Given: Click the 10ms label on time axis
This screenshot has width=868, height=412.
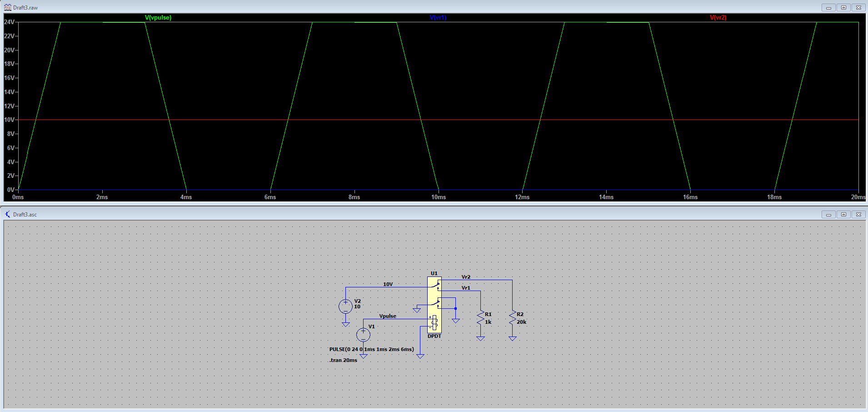Looking at the screenshot, I should 439,197.
